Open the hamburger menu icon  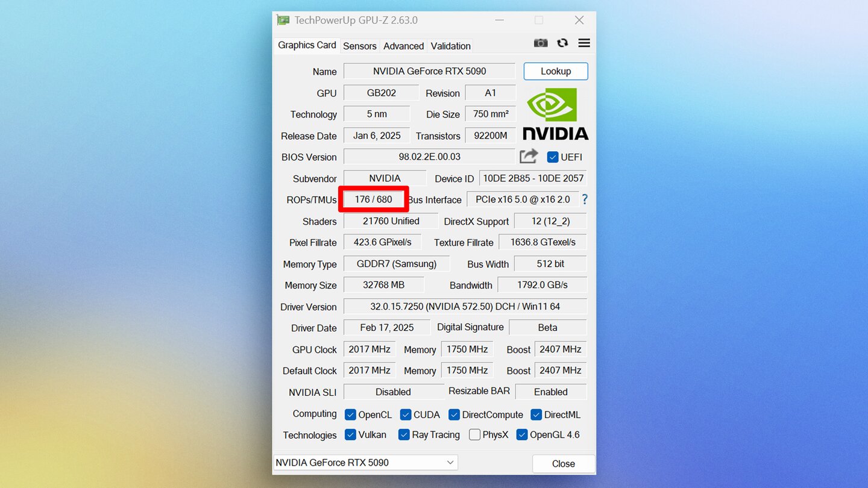click(x=583, y=43)
